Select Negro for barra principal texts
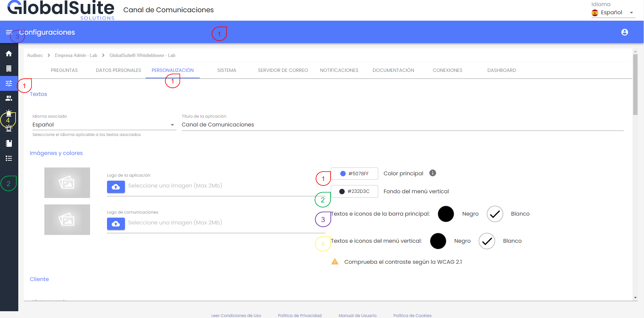This screenshot has width=644, height=318. pyautogui.click(x=446, y=214)
